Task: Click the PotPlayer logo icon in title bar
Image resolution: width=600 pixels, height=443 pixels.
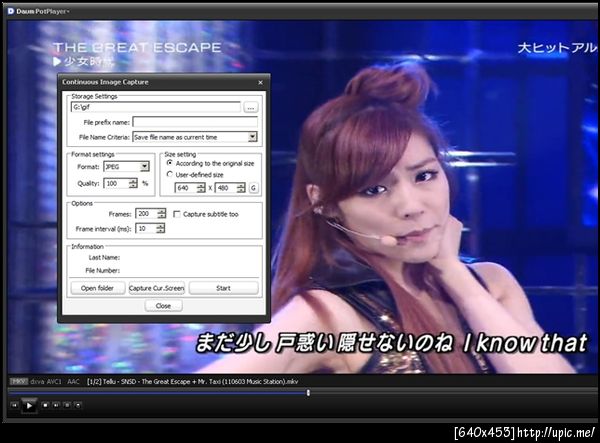Action: point(11,11)
